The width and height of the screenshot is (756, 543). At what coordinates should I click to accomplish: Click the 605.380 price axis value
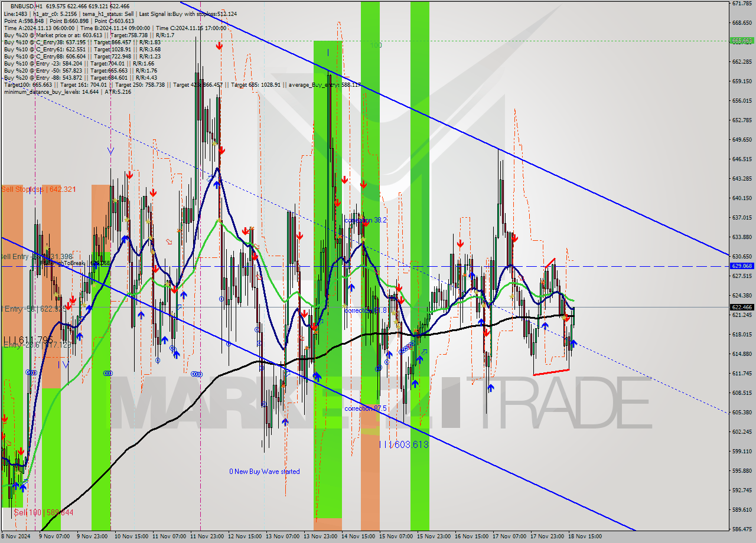point(742,412)
